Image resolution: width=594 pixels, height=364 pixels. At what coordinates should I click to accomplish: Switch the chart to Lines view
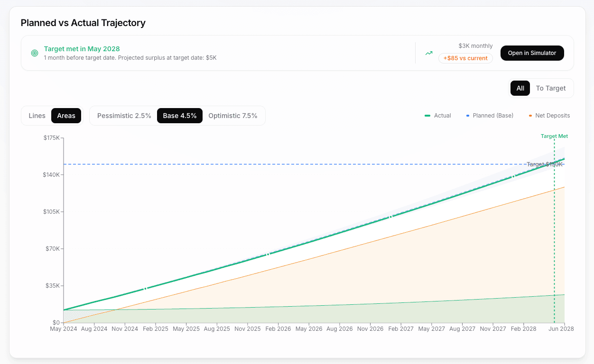pos(37,115)
